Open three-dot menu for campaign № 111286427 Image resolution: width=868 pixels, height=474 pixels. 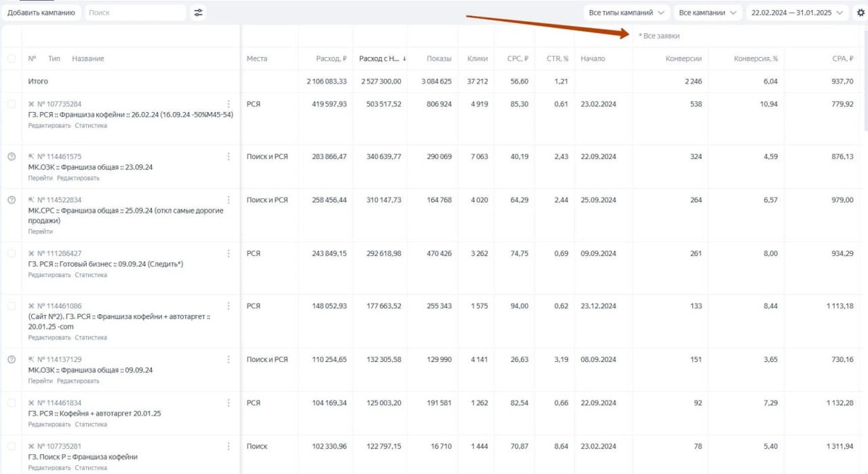coord(229,253)
